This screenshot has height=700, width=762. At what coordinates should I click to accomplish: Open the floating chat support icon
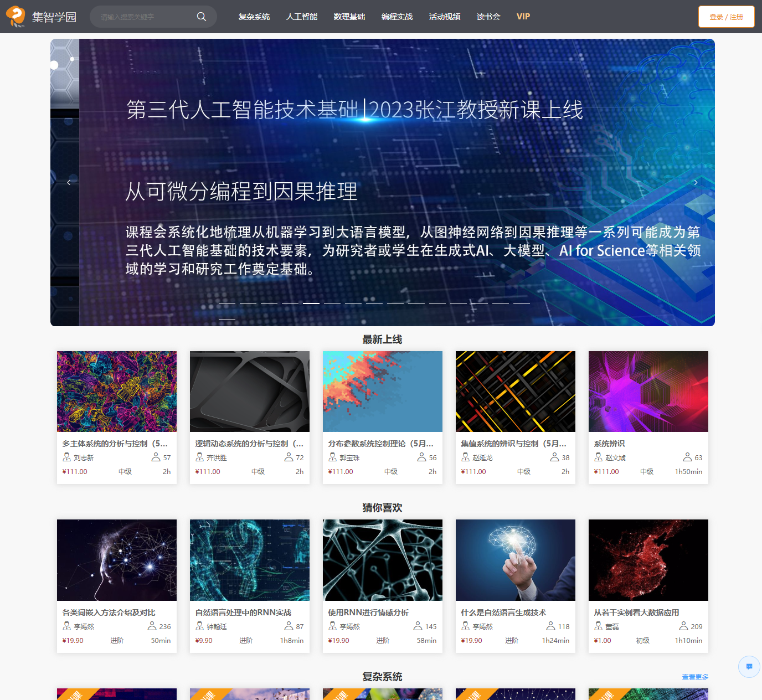point(749,666)
